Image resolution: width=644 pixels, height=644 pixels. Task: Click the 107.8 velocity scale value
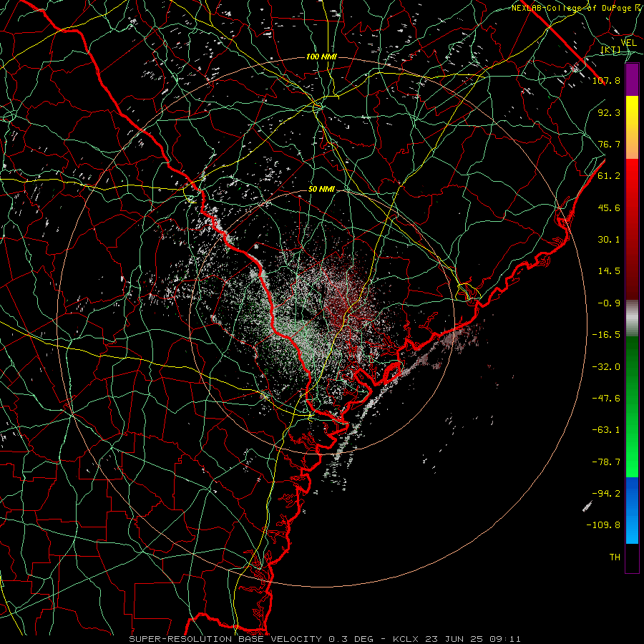tap(606, 80)
